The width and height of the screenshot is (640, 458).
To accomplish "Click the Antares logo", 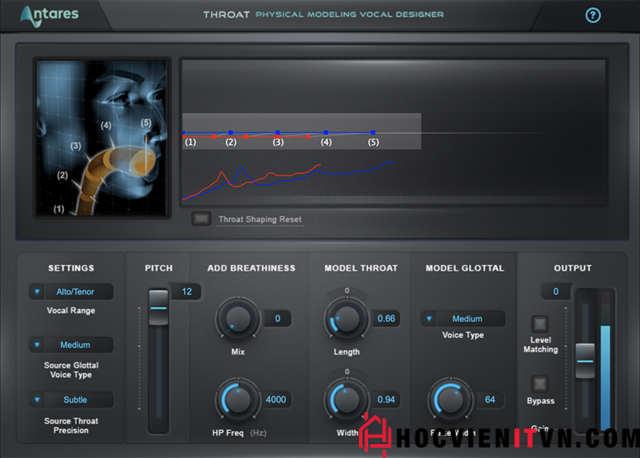I will pyautogui.click(x=49, y=16).
